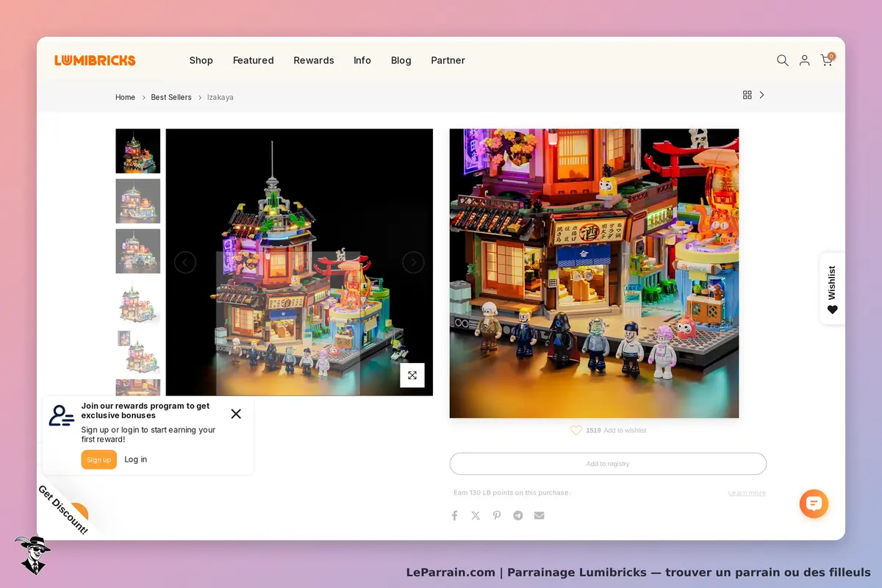Open the search magnifier icon
The height and width of the screenshot is (588, 882).
[783, 60]
